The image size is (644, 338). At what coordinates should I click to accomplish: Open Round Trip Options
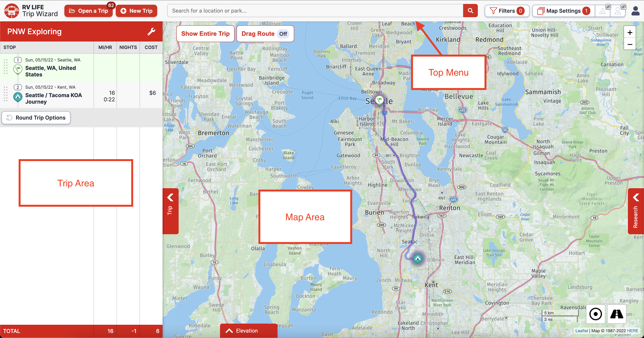point(36,118)
